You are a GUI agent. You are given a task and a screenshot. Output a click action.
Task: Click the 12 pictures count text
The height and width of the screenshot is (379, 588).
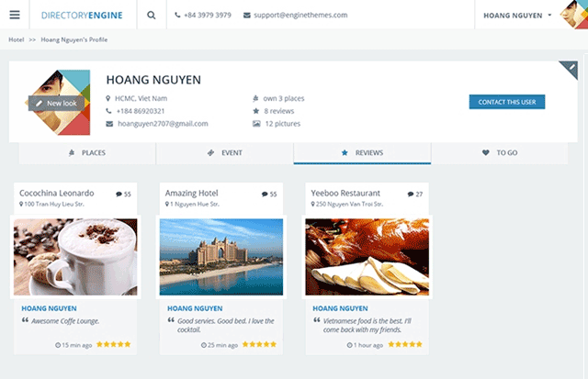[x=283, y=124]
